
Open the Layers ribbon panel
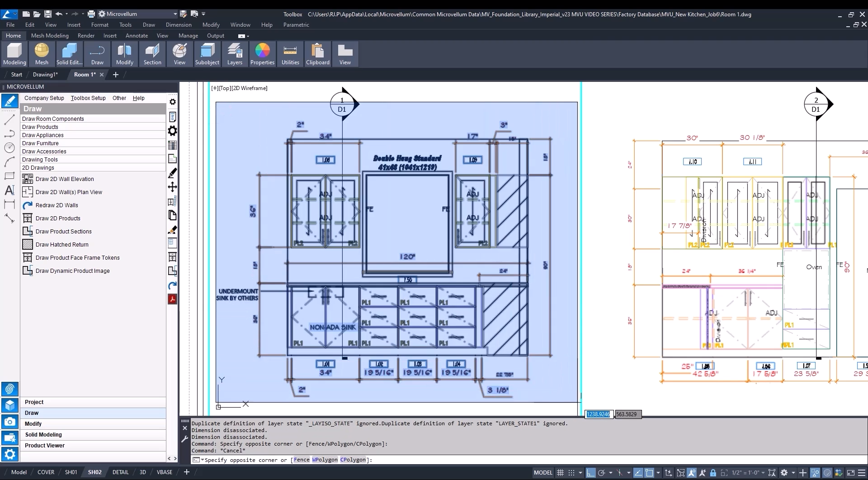(235, 54)
